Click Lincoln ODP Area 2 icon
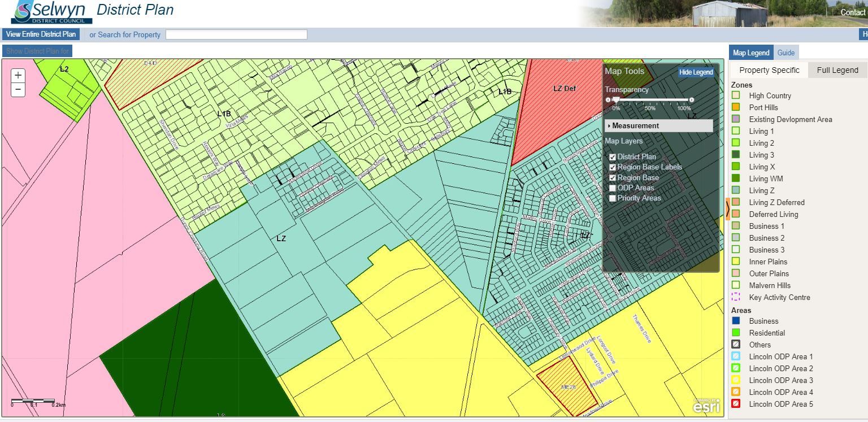868x422 pixels. point(736,368)
